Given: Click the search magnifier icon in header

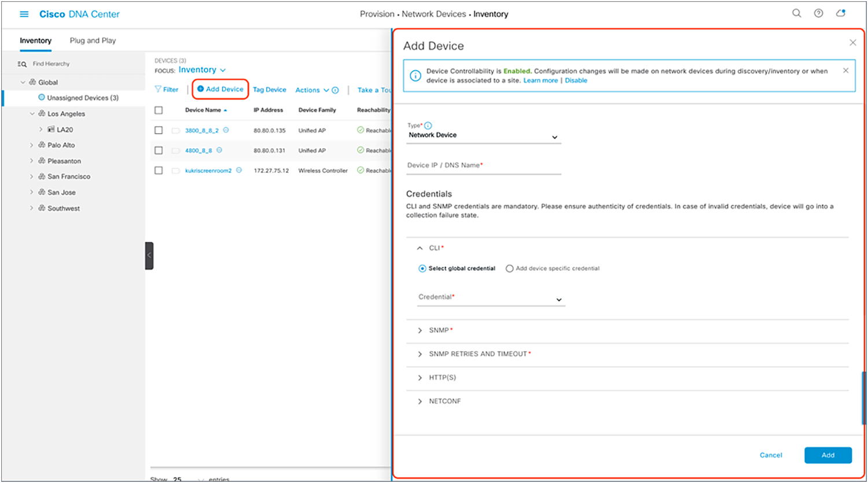Looking at the screenshot, I should pyautogui.click(x=797, y=13).
